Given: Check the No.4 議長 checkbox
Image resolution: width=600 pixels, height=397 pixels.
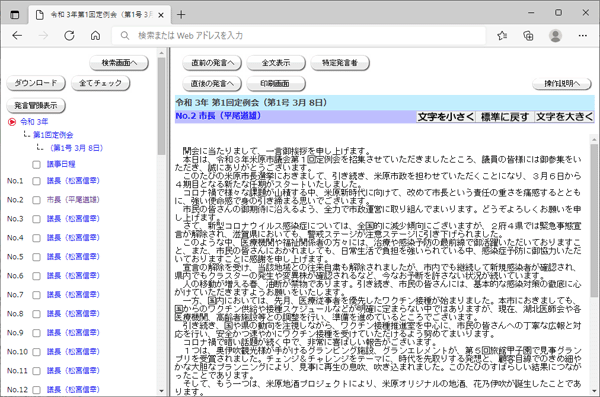Looking at the screenshot, I should (36, 238).
